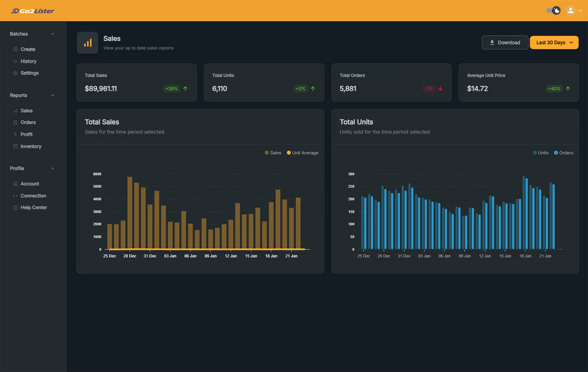
Task: Click the Profit dollar icon
Action: (16, 134)
